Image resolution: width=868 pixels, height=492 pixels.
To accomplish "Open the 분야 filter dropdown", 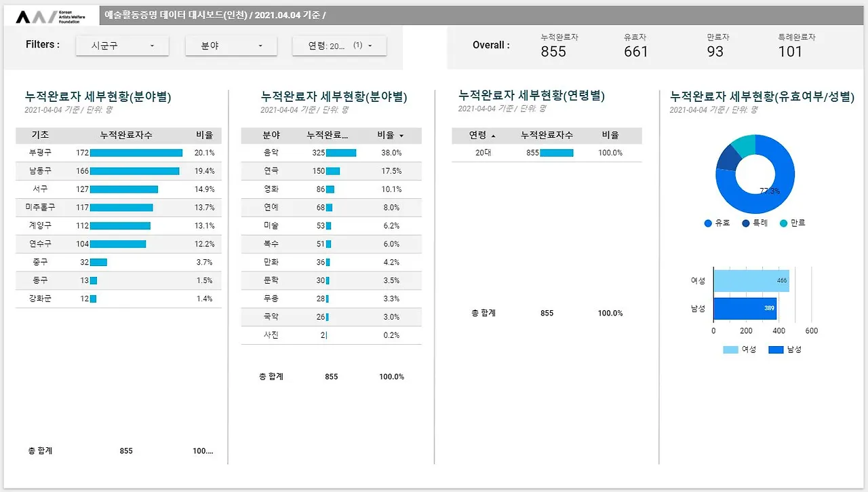I will tap(231, 45).
